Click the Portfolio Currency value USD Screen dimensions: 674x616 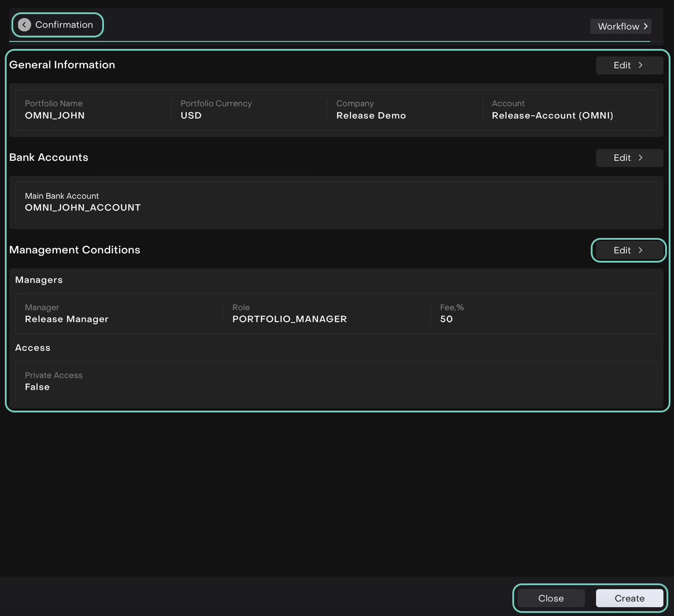click(191, 115)
